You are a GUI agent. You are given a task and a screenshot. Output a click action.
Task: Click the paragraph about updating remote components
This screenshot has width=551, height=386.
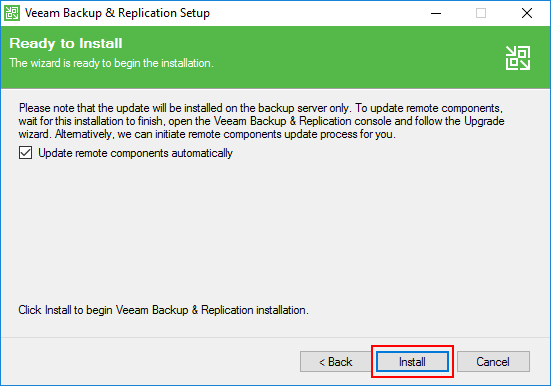261,121
